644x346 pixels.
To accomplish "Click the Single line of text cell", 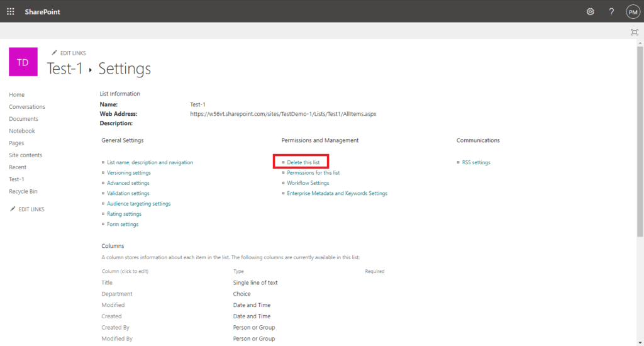I will click(255, 282).
